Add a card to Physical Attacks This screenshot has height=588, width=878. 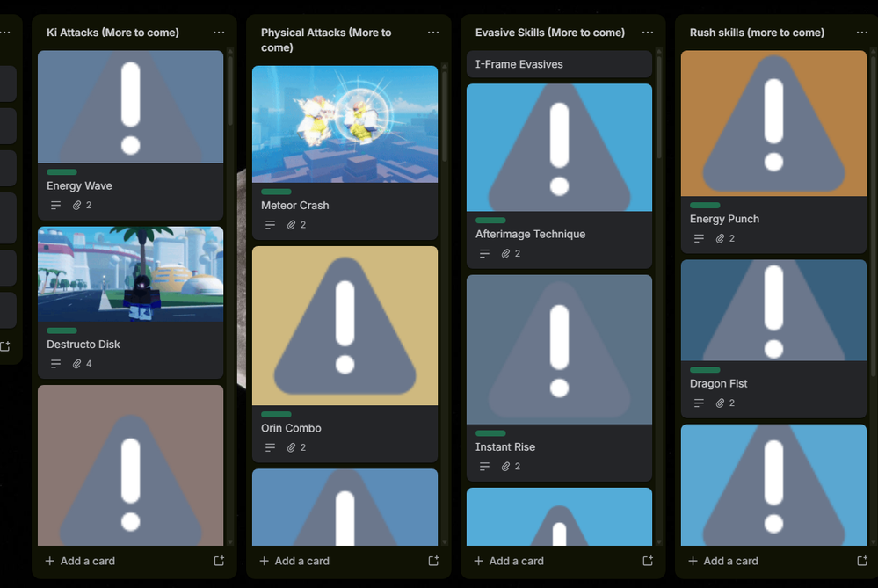tap(294, 561)
